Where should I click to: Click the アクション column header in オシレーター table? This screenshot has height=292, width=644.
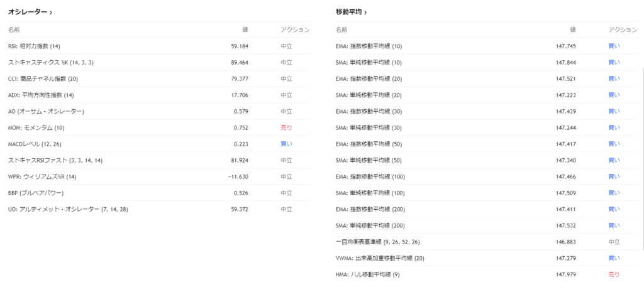(x=295, y=30)
